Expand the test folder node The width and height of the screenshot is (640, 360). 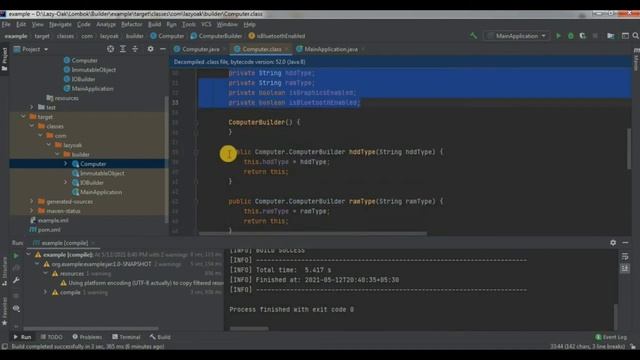coord(32,107)
